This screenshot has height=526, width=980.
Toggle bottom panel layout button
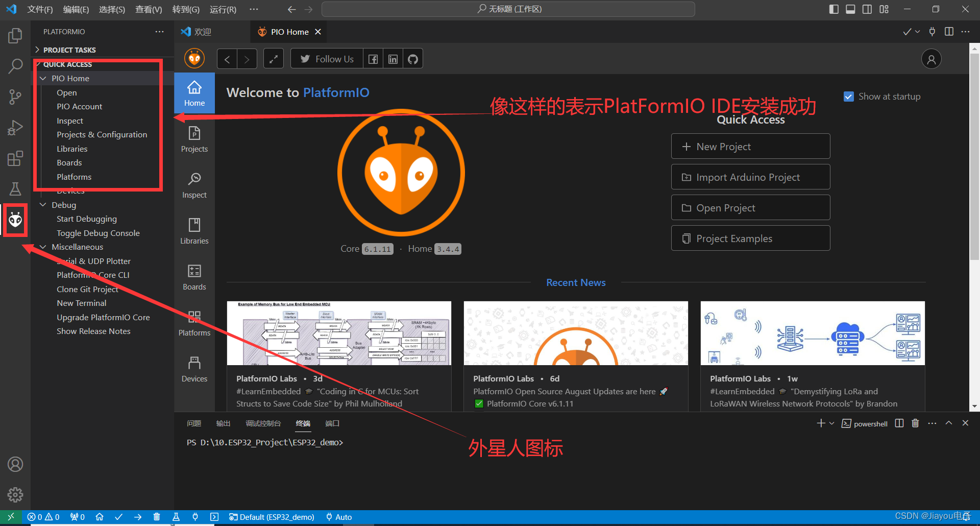click(850, 9)
